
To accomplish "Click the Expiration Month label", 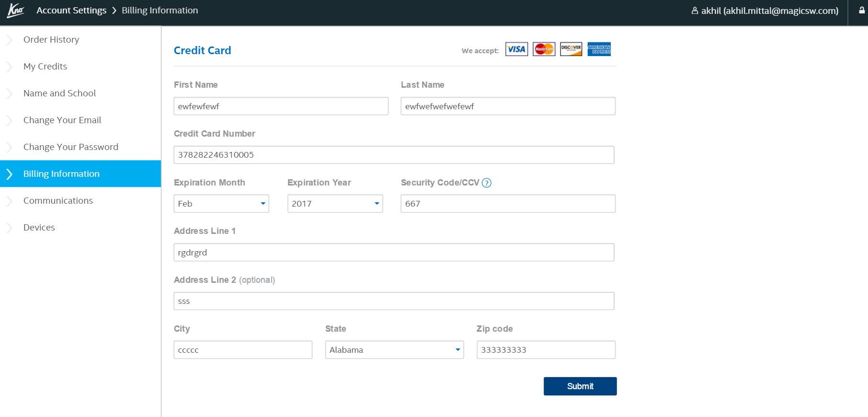I will click(209, 183).
